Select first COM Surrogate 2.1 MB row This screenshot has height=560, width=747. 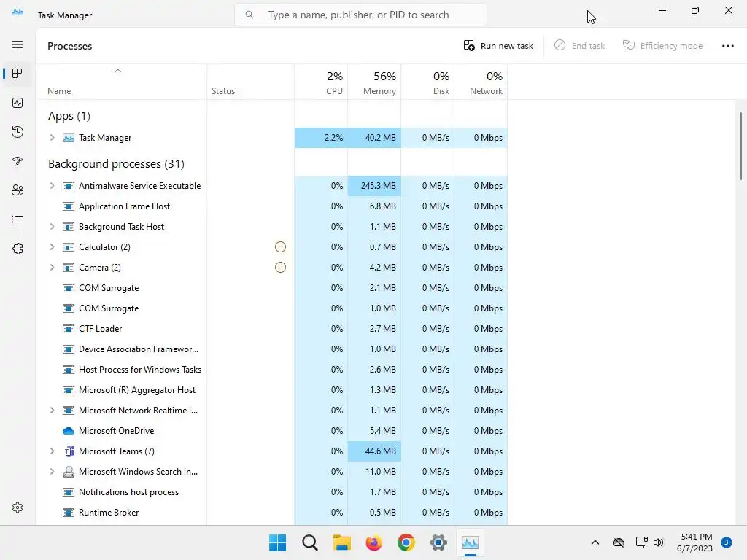[272, 288]
